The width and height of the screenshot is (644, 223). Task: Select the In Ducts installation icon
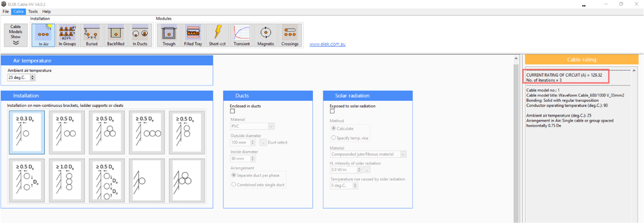pyautogui.click(x=140, y=36)
